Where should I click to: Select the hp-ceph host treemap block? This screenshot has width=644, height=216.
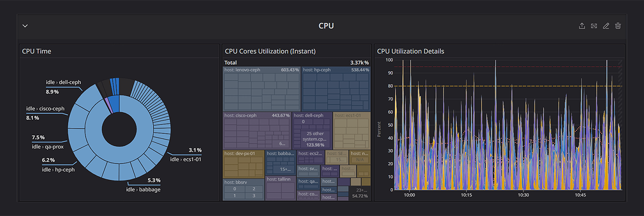click(x=335, y=91)
